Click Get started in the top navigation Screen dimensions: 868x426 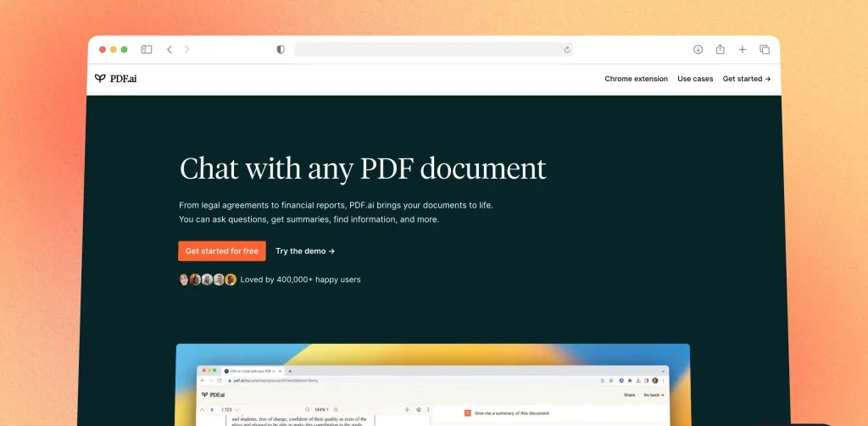[746, 79]
